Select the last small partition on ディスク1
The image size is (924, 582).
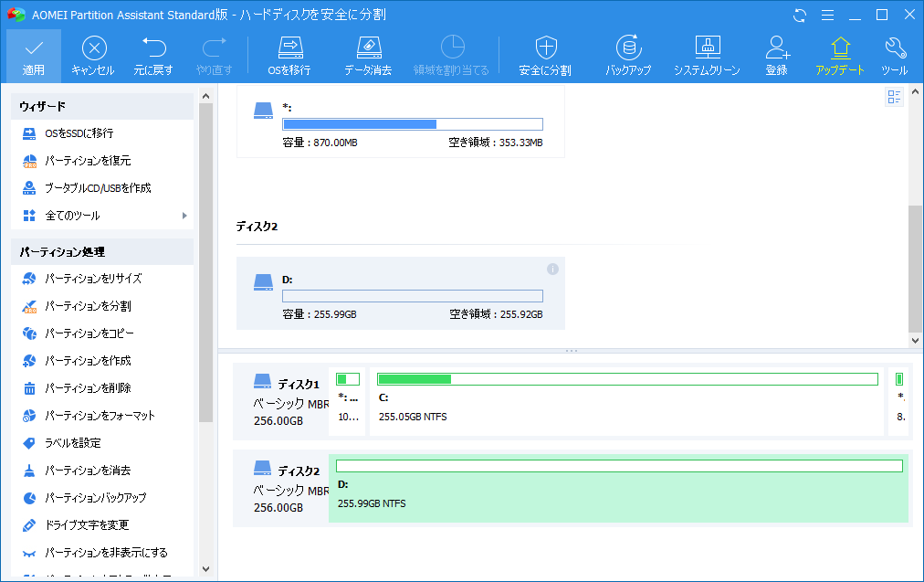click(x=898, y=402)
